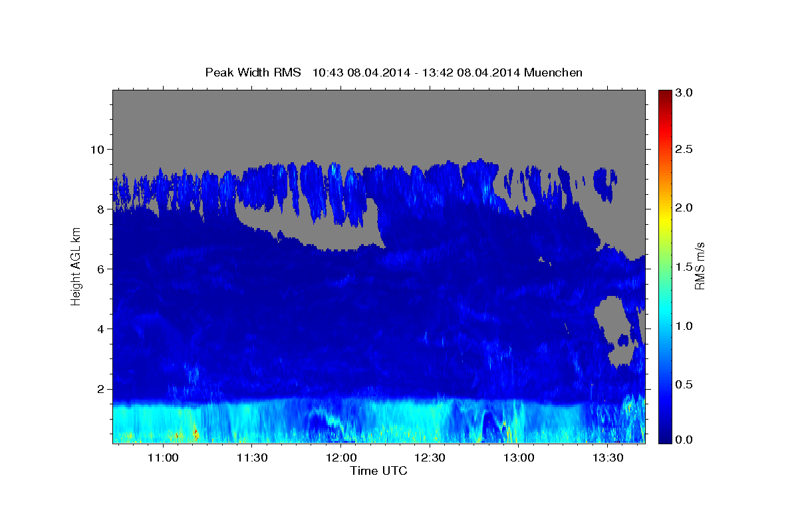
Task: Click the 'Height AGL km' axis label
Action: click(76, 266)
